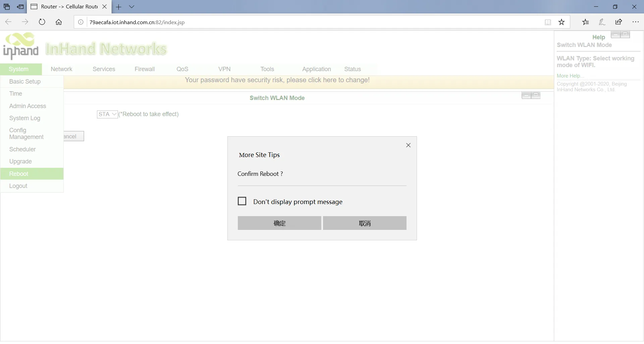This screenshot has width=644, height=344.
Task: Open the Network menu tab
Action: pyautogui.click(x=61, y=69)
